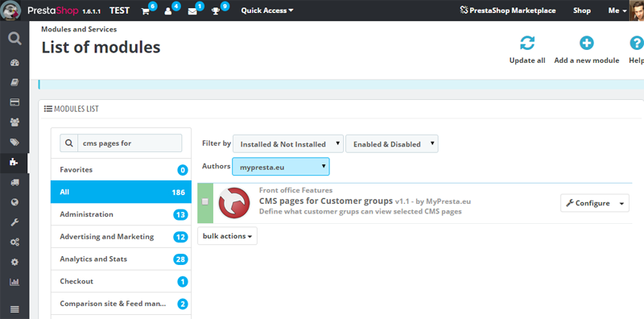Click the Update all refresh icon

[x=527, y=43]
